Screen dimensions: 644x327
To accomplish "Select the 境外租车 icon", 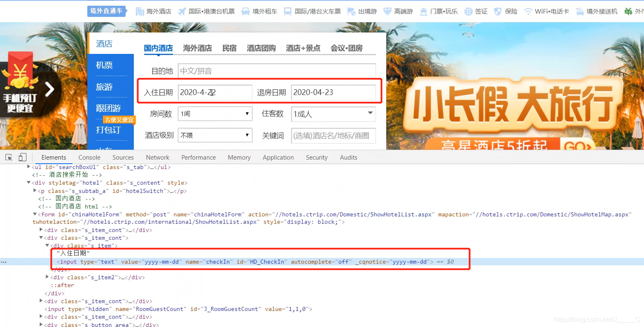I will click(x=246, y=11).
